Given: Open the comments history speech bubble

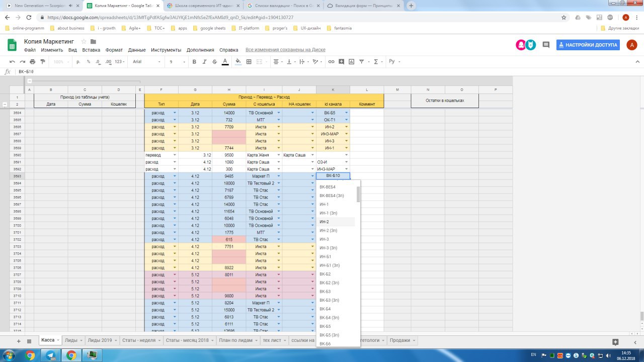Looking at the screenshot, I should [x=546, y=45].
